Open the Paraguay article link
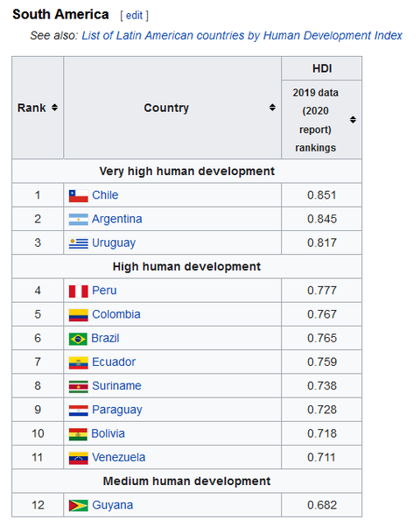The image size is (420, 527). point(117,410)
